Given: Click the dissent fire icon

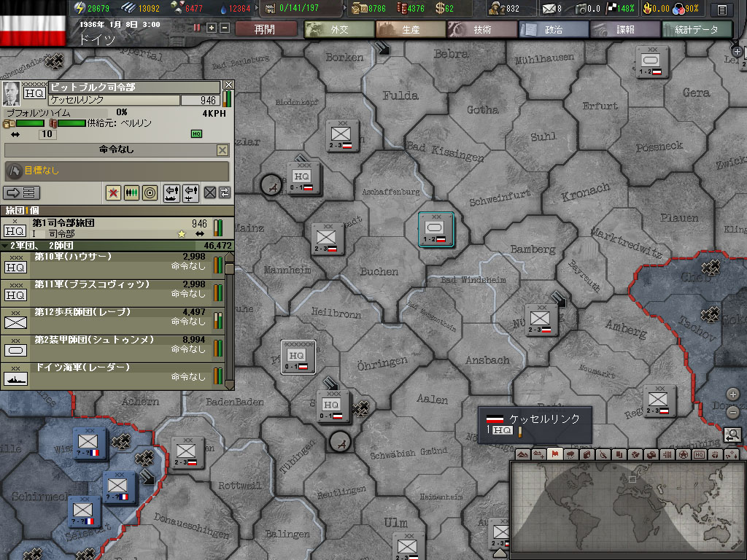Looking at the screenshot, I should [x=647, y=8].
